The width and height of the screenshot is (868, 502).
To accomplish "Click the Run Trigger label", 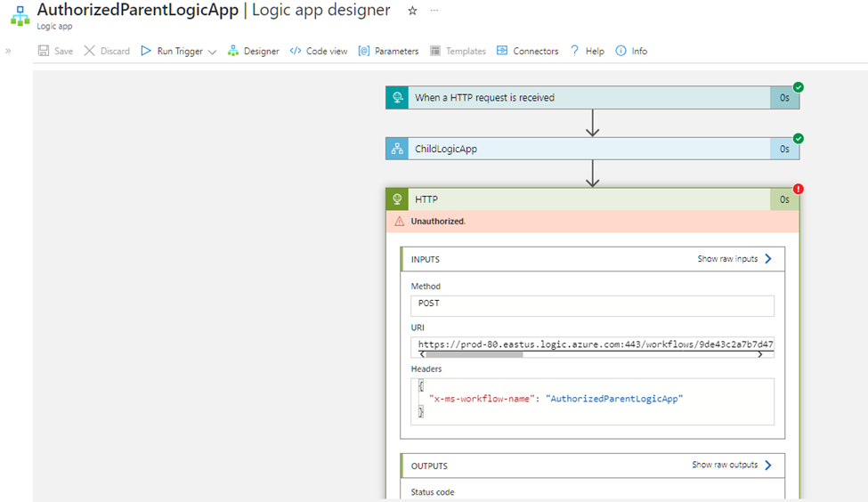I will point(180,51).
